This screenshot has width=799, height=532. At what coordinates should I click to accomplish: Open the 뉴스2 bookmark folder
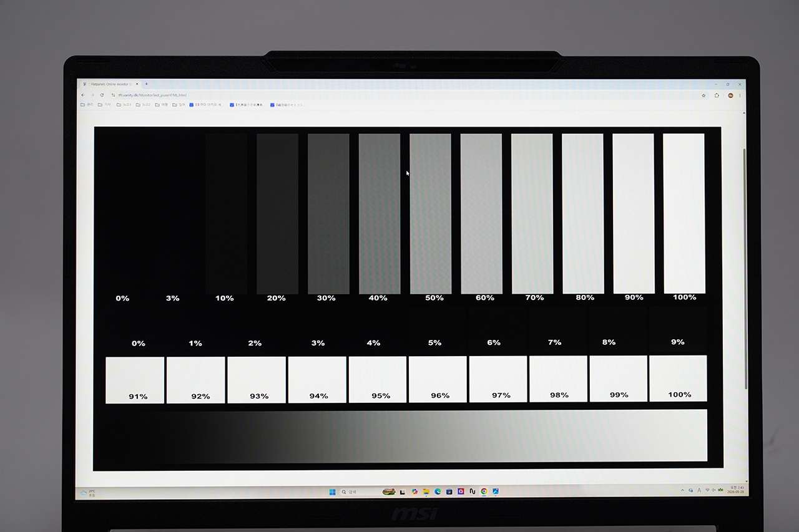(x=144, y=105)
